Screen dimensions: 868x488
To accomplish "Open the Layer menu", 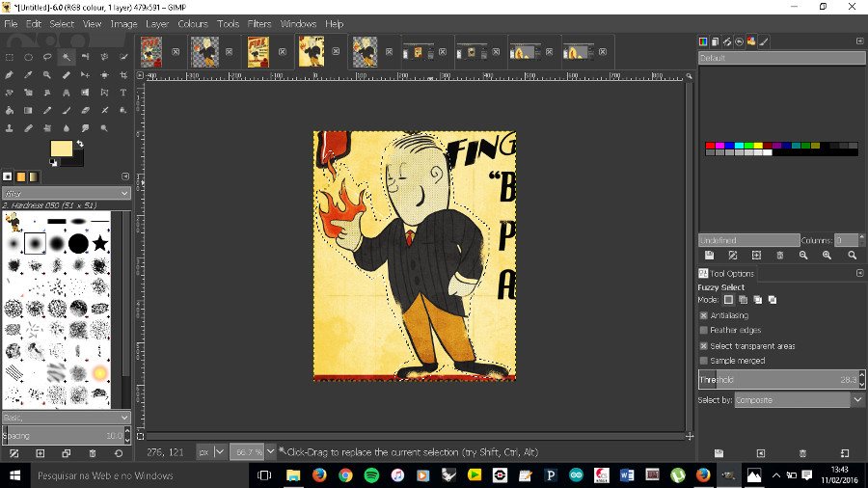I will [157, 24].
